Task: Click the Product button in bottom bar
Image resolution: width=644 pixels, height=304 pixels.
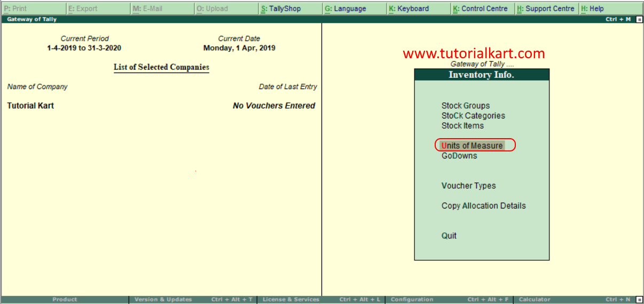Action: (x=65, y=300)
